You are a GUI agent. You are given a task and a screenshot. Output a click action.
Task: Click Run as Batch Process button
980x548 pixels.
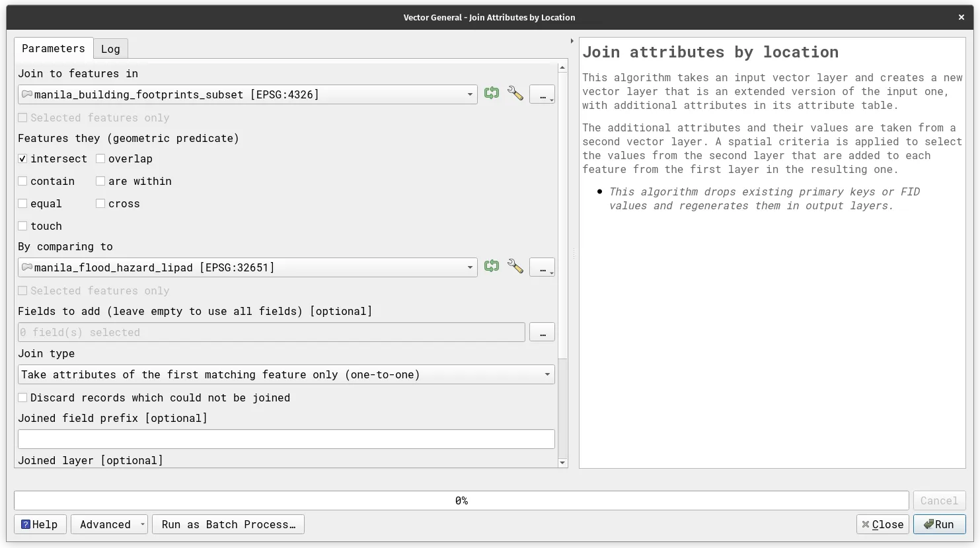(228, 524)
